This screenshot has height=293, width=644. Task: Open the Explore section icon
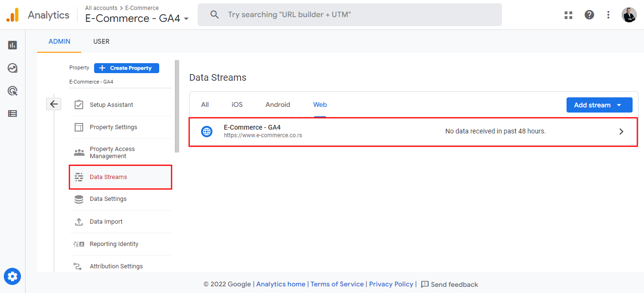click(x=12, y=67)
